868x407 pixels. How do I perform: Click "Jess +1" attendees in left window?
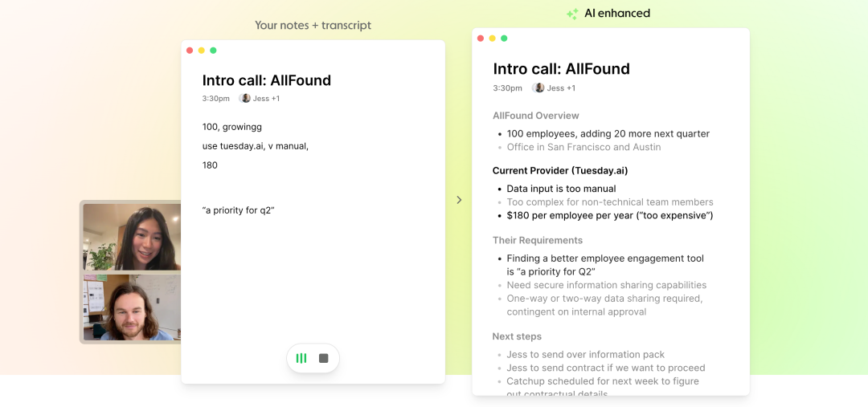266,99
